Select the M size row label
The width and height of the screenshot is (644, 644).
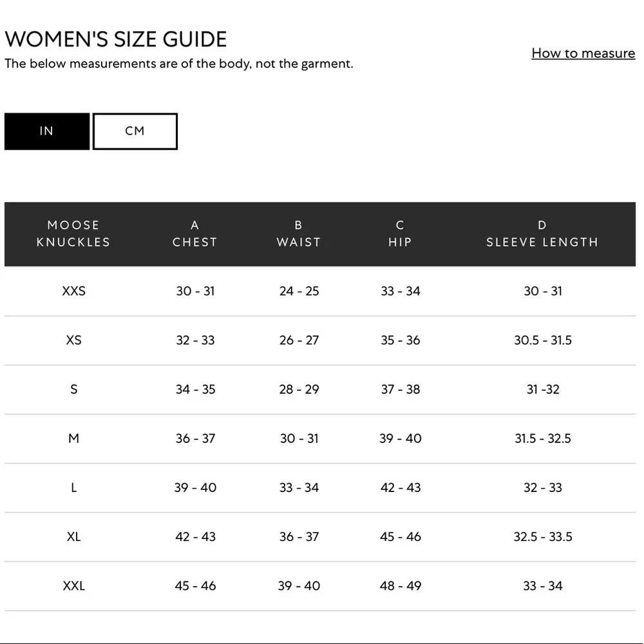[x=73, y=439]
